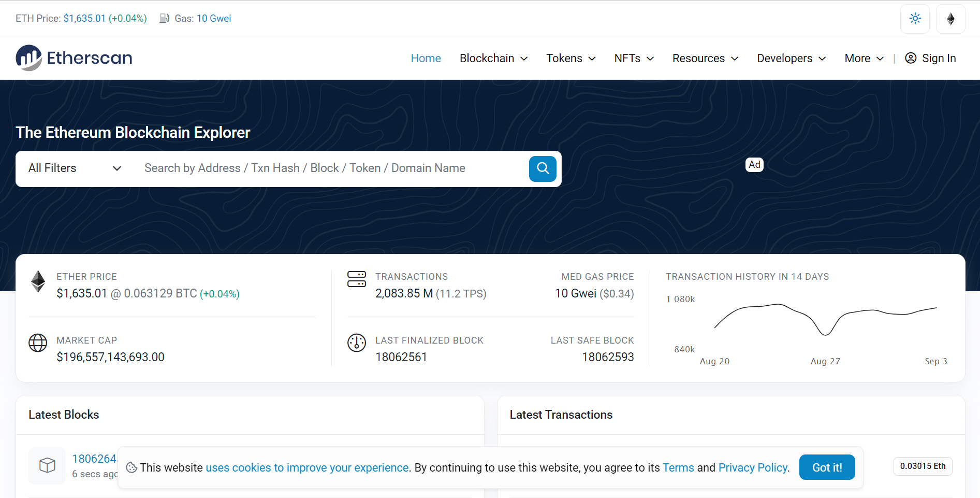Click the med gas price 10 Gwei value
Viewport: 980px width, 498px height.
576,293
